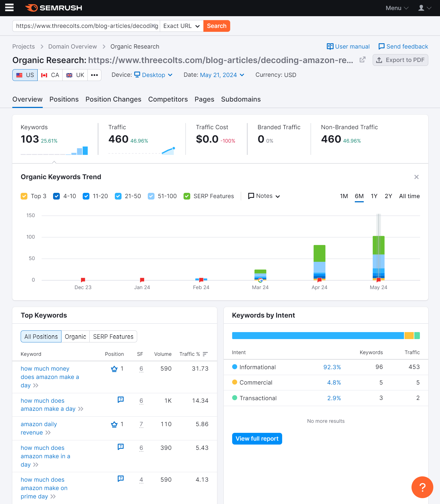Click the Commercial yellow intent bar segment
Viewport: 440px width, 504px height.
(x=409, y=336)
